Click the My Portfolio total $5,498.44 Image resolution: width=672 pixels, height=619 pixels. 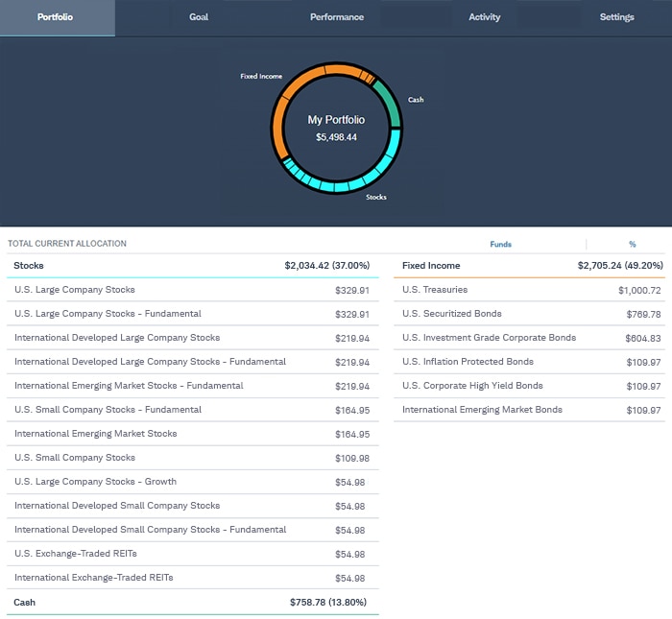[336, 137]
